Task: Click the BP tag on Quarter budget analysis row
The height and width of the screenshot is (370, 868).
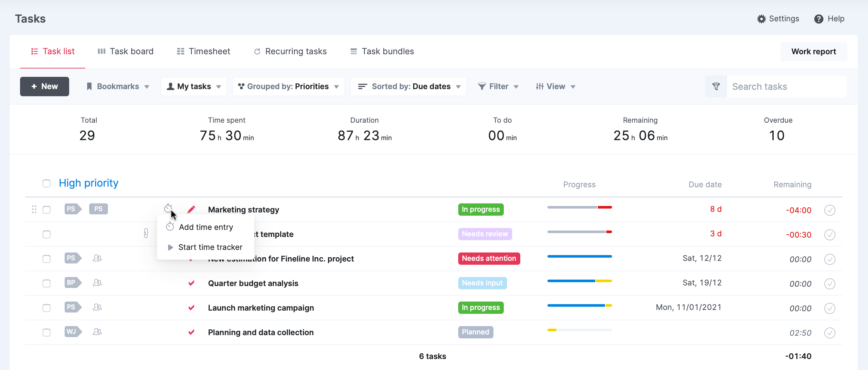Action: (x=73, y=283)
